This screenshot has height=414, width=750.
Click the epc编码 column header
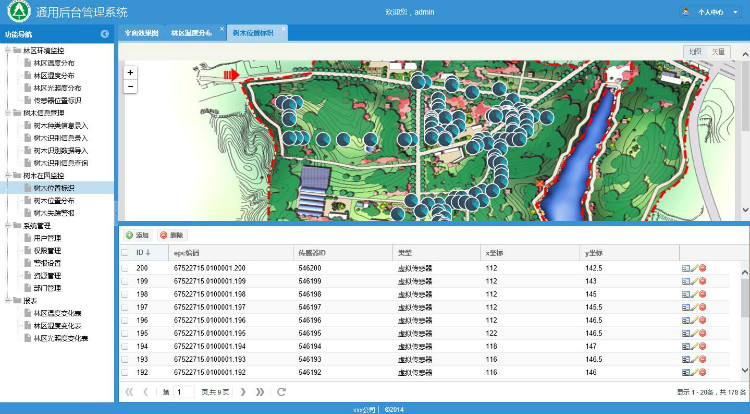[x=231, y=252]
